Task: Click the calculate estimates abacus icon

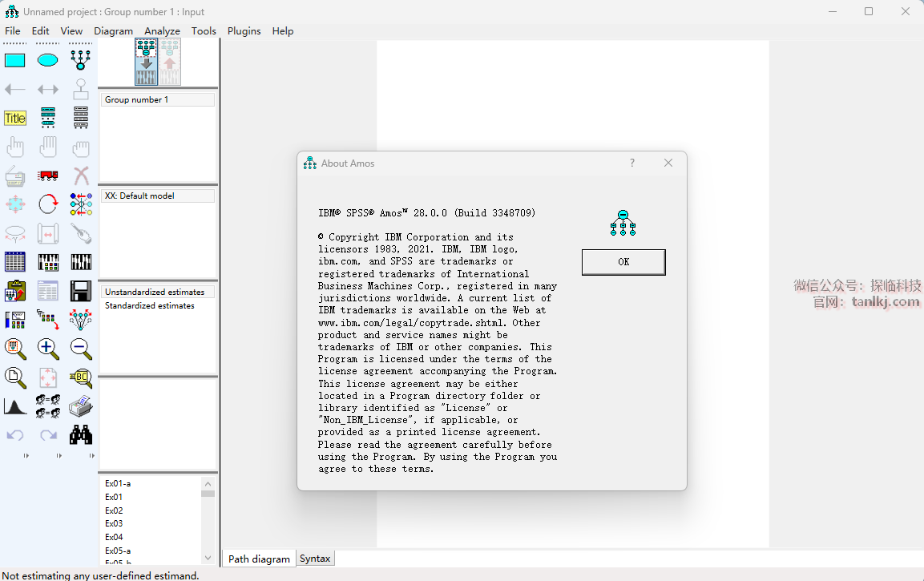Action: pyautogui.click(x=81, y=261)
